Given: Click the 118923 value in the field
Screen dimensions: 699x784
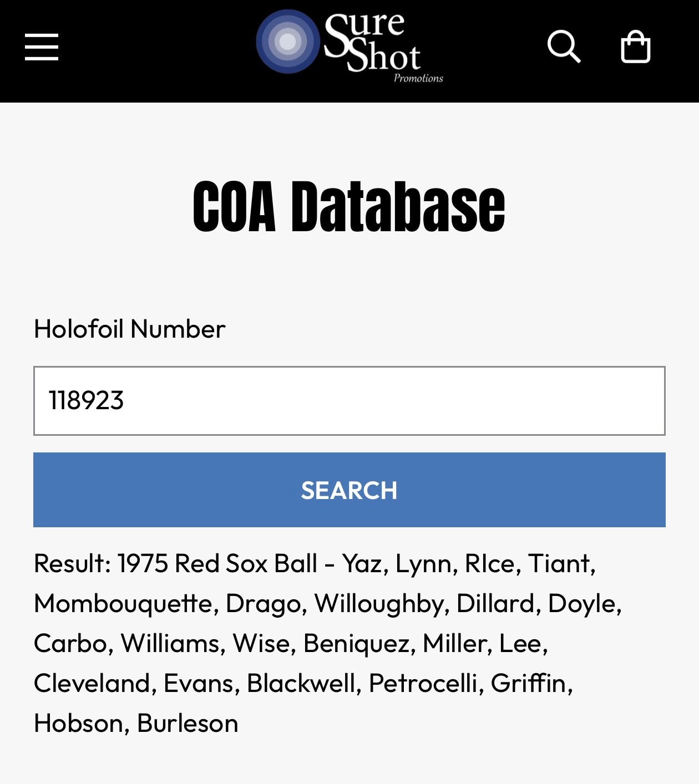Looking at the screenshot, I should click(x=86, y=400).
